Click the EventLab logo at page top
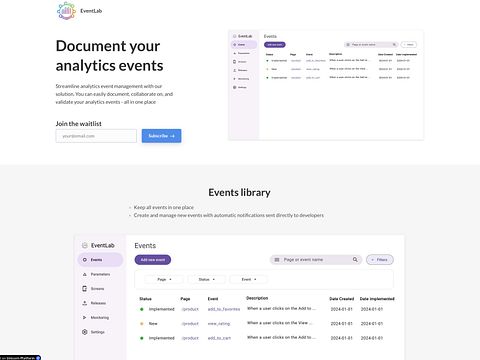Screen dimensions: 480x360 coord(66,11)
